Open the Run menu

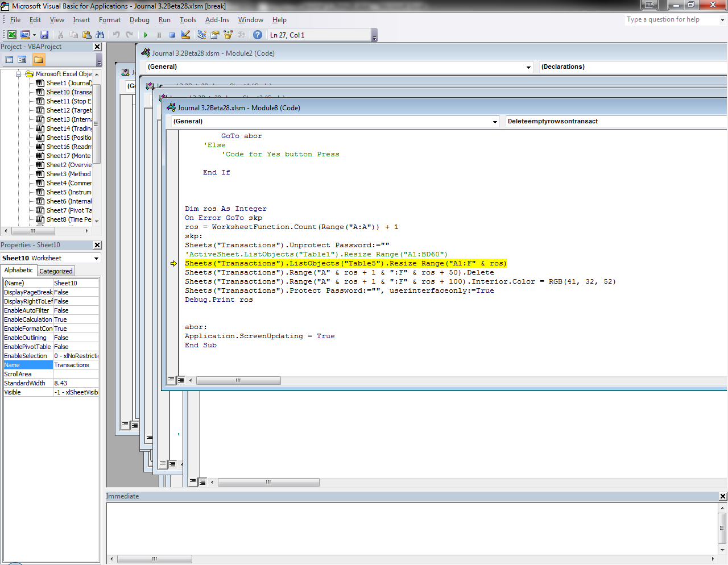pos(164,20)
